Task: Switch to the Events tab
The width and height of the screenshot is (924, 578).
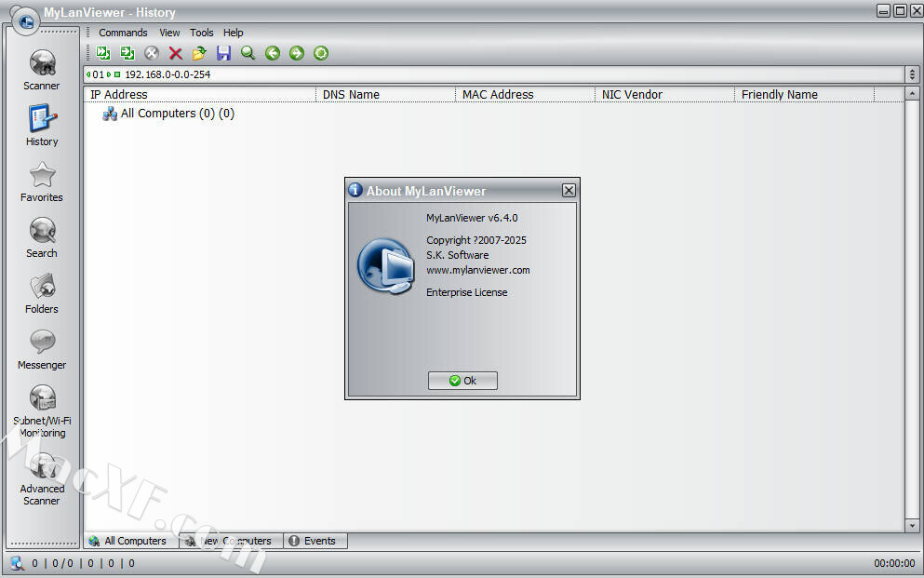Action: [x=315, y=541]
